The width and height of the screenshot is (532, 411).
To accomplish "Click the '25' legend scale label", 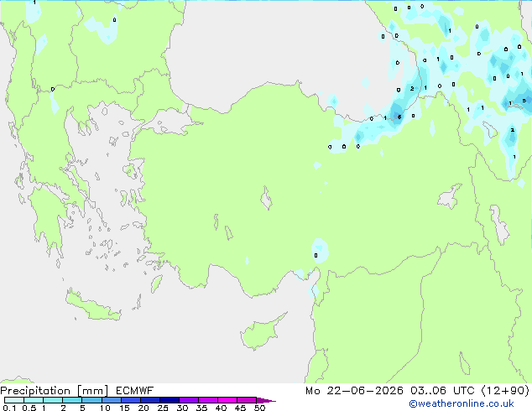I will click(163, 408).
